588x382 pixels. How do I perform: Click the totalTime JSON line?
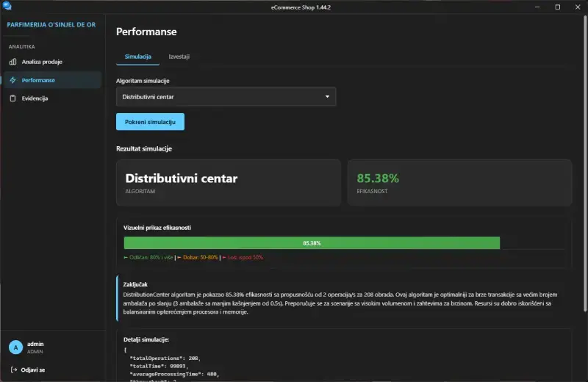(x=159, y=366)
